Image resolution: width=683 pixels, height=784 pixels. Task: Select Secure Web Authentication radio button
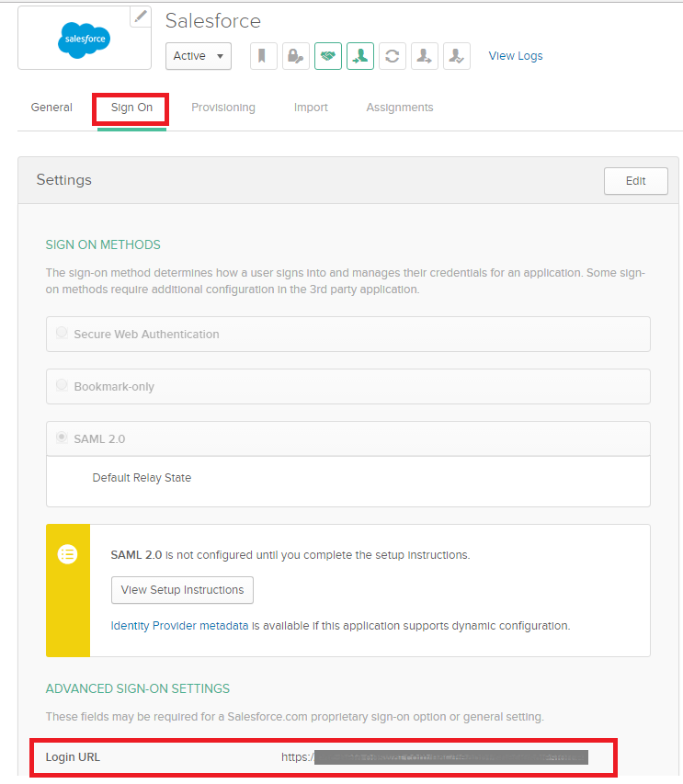point(62,334)
